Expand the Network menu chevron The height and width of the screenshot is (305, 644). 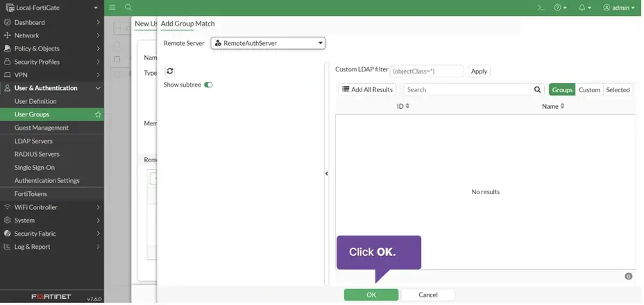[x=98, y=35]
